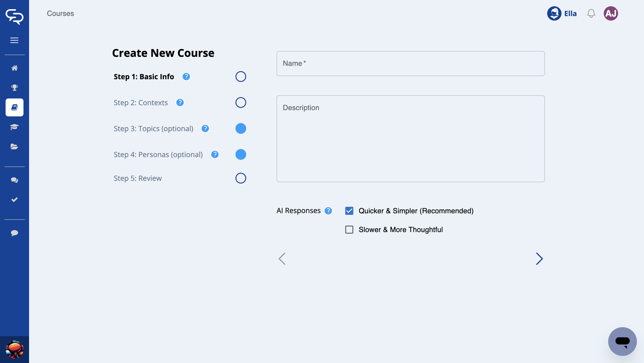Expand the hamburger menu in sidebar
The width and height of the screenshot is (644, 363).
coord(15,40)
